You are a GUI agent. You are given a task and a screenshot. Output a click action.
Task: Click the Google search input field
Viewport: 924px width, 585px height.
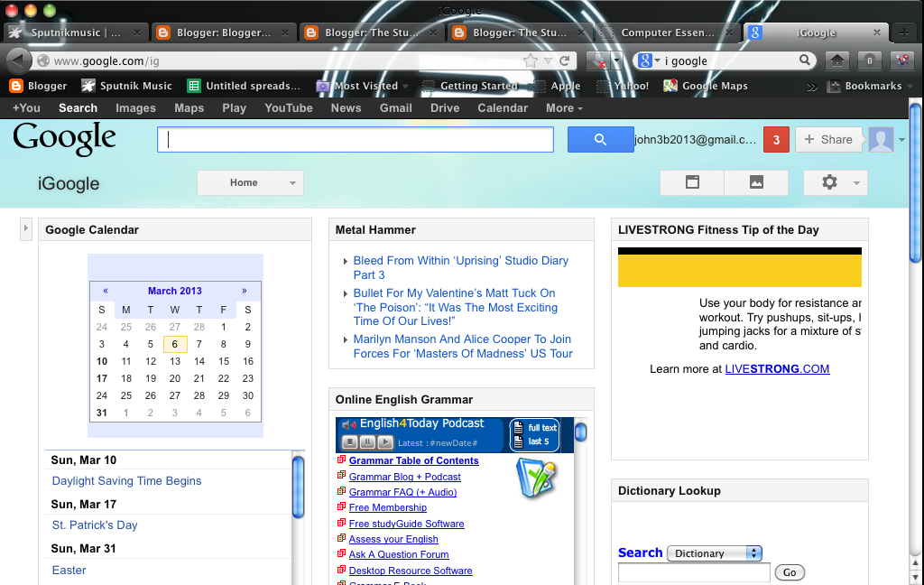(356, 140)
